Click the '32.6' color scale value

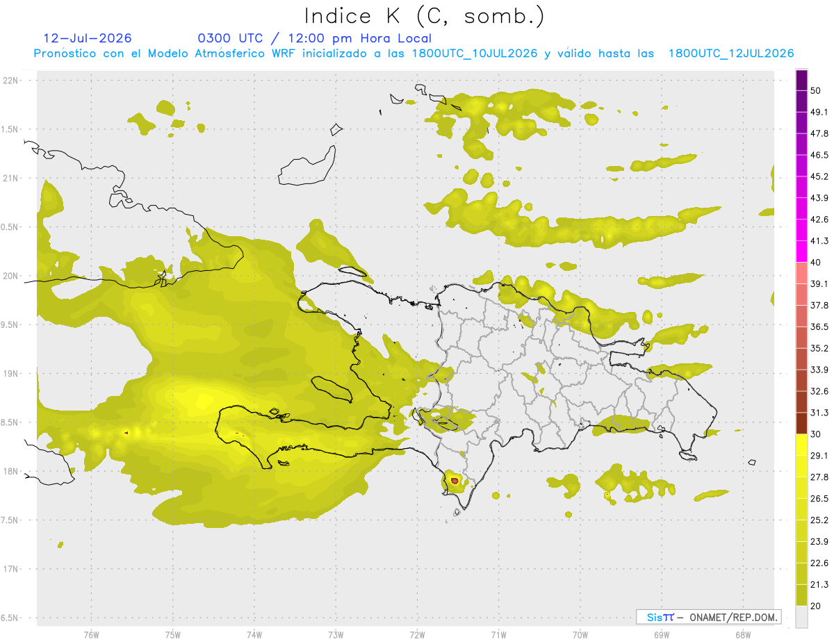[x=819, y=391]
